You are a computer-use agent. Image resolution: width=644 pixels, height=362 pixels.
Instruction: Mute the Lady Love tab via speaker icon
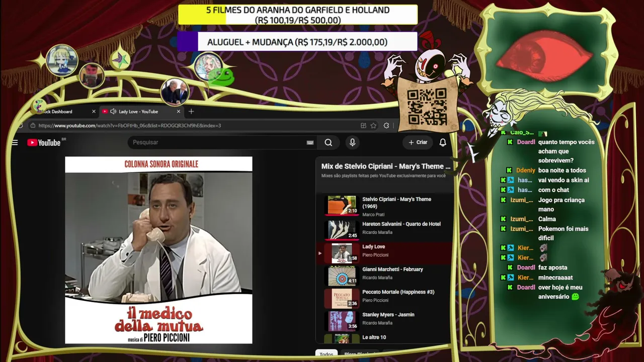pos(113,112)
